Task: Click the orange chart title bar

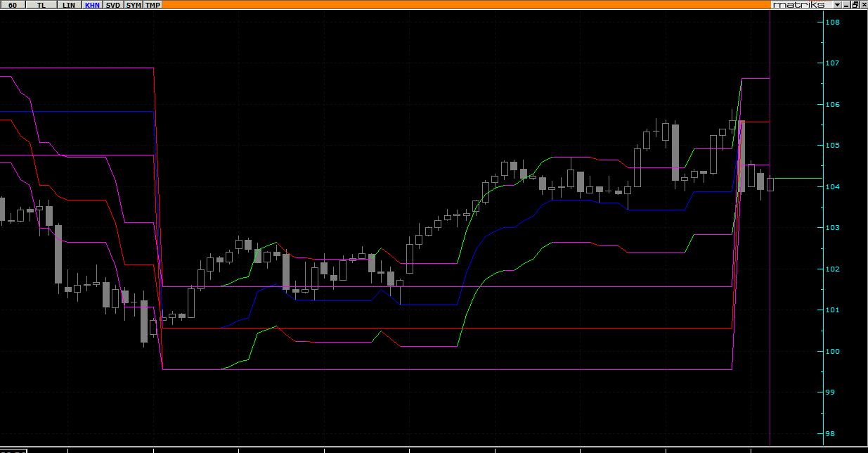Action: [467, 4]
